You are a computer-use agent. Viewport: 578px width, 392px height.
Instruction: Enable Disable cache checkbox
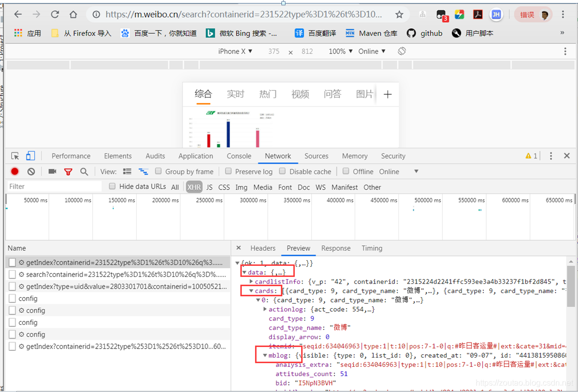click(x=282, y=171)
